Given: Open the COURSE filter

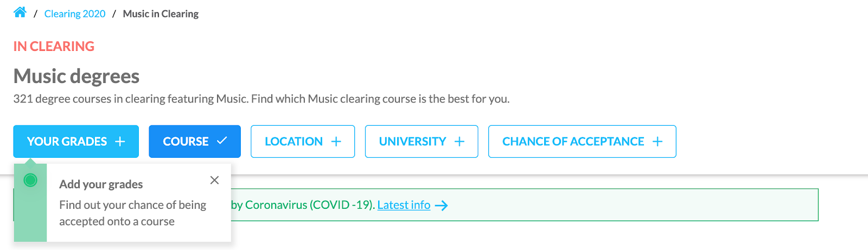Looking at the screenshot, I should (195, 142).
